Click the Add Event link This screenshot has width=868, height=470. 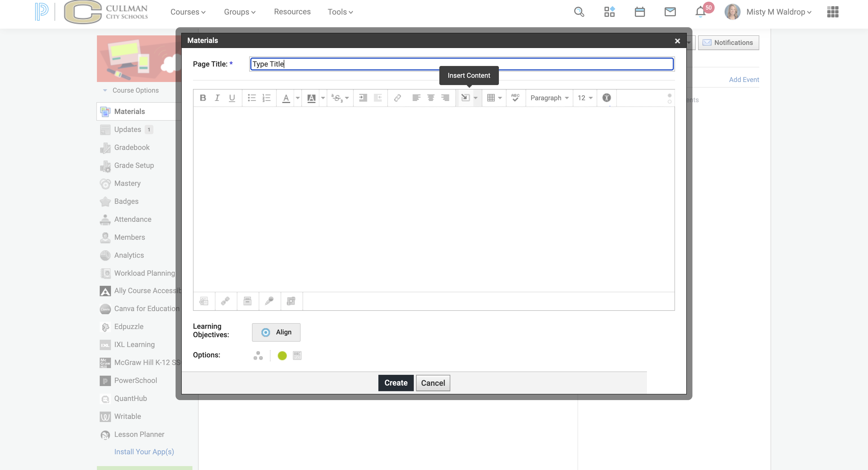coord(744,79)
